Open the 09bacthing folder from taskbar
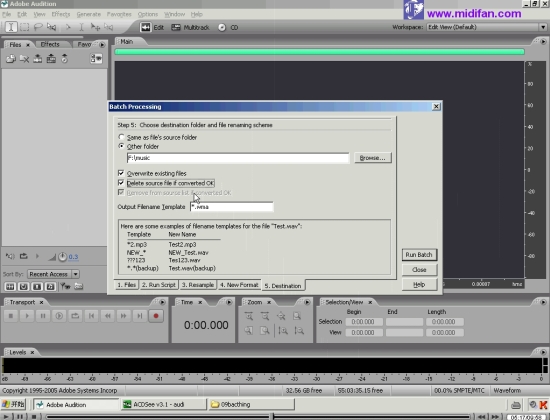550x420 pixels. (251, 405)
